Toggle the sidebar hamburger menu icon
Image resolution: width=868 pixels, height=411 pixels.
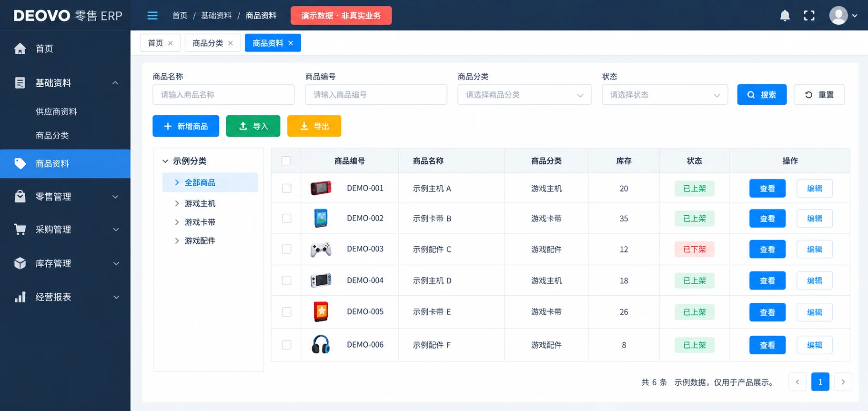pyautogui.click(x=152, y=16)
